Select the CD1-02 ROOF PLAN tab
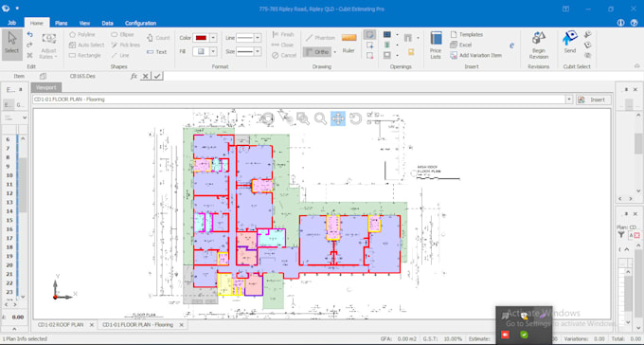Screen dimensions: 644x345 tap(61, 325)
